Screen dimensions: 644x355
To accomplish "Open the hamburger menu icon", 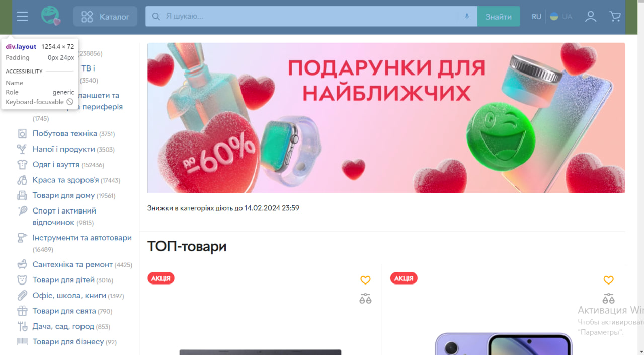I will click(x=22, y=17).
